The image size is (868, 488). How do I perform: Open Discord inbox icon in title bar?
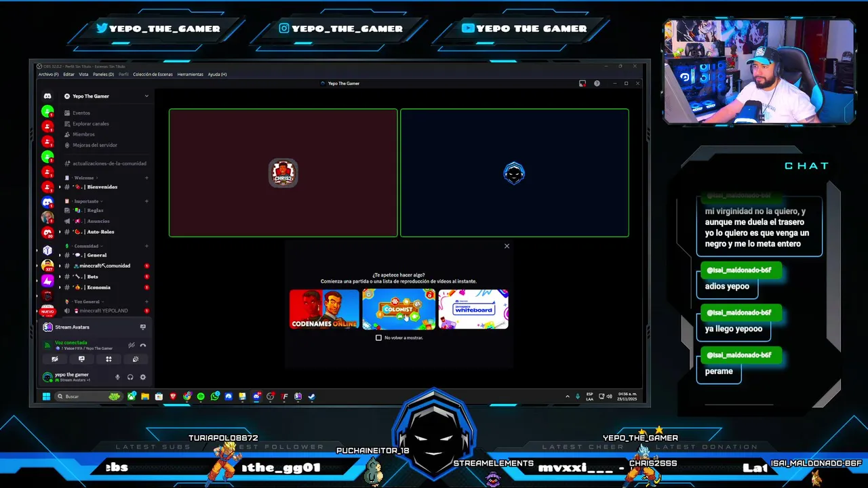[582, 83]
